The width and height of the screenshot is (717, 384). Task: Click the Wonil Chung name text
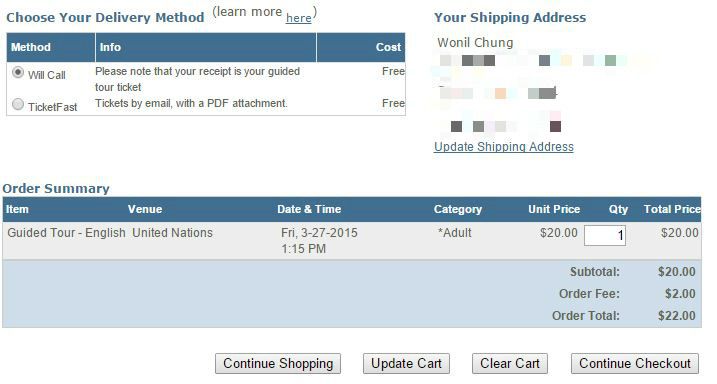(x=475, y=43)
